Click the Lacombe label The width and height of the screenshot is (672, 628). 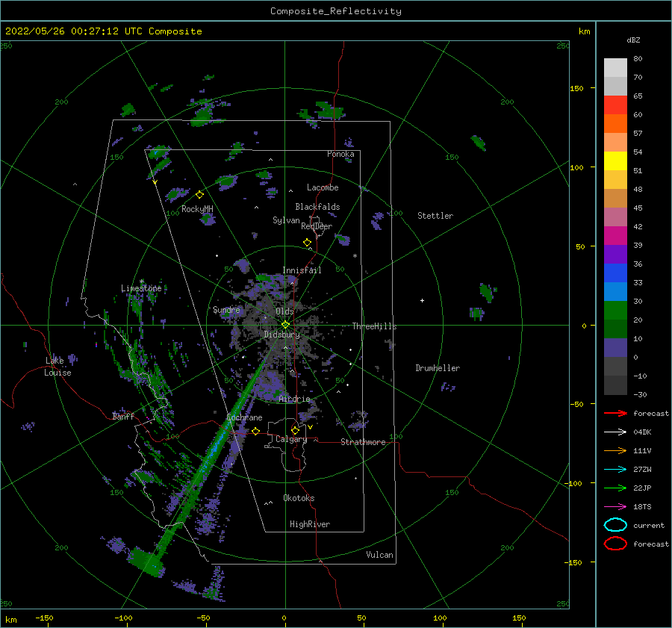tap(323, 187)
